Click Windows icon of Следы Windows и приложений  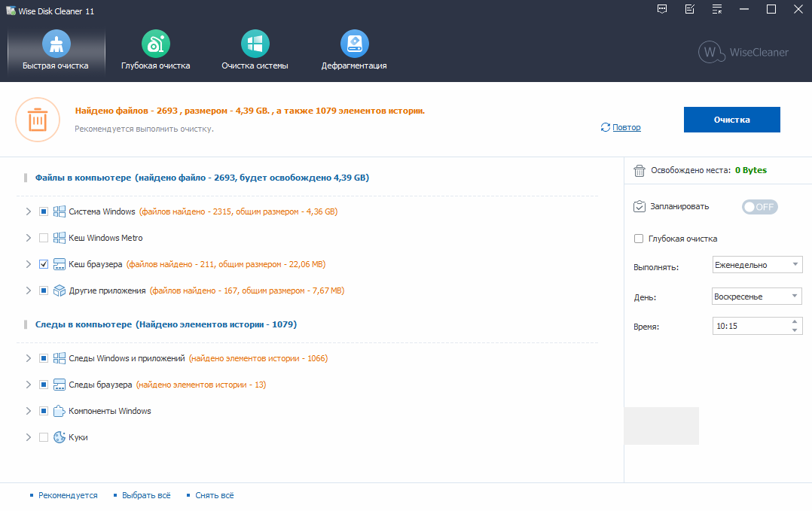pos(60,358)
